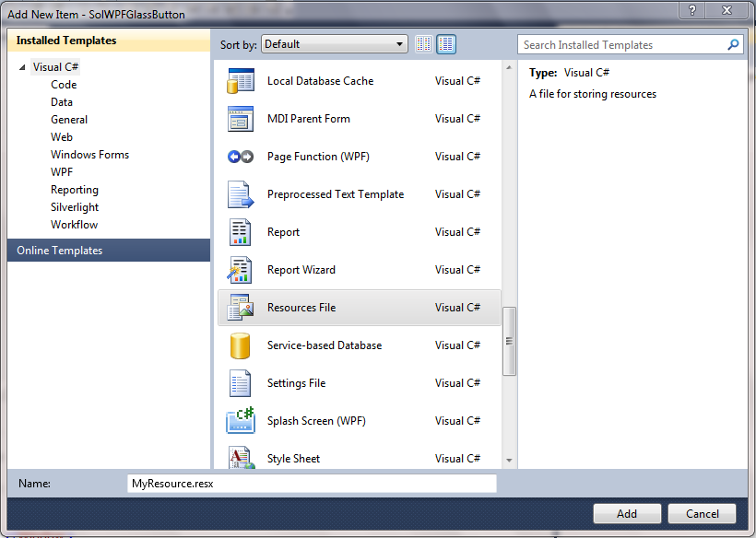Select the Preprocessed Text Template label
Viewport: 756px width, 538px height.
[x=336, y=194]
